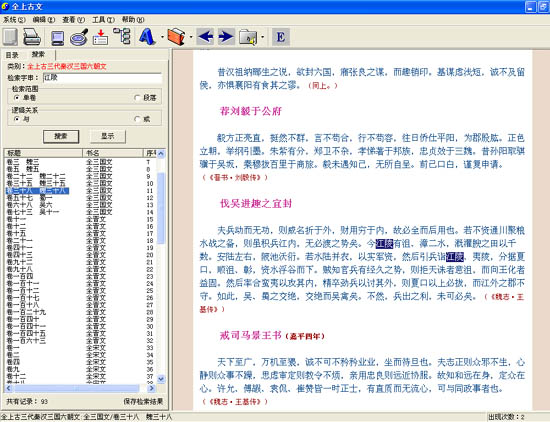Viewport: 550px width, 422px height.
Task: Select the 或 logic radio button
Action: point(138,119)
